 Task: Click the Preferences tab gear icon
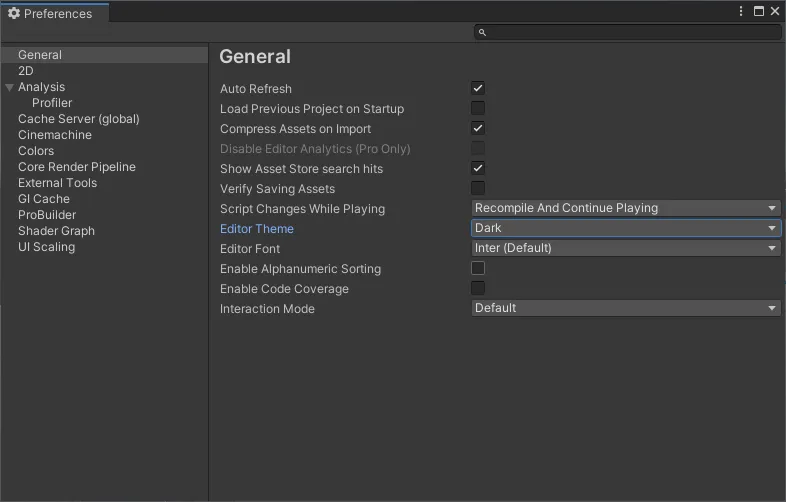click(14, 14)
